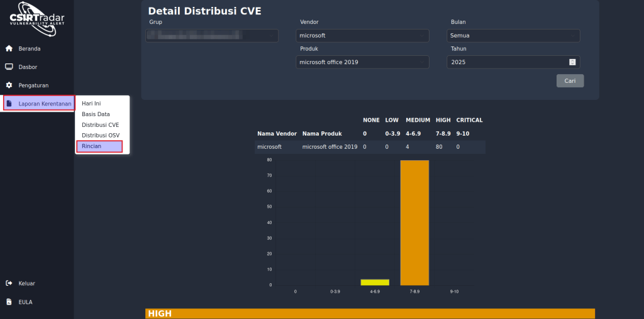The image size is (644, 319).
Task: Click the yellow 4-6.9 MEDIUM bar
Action: [375, 282]
